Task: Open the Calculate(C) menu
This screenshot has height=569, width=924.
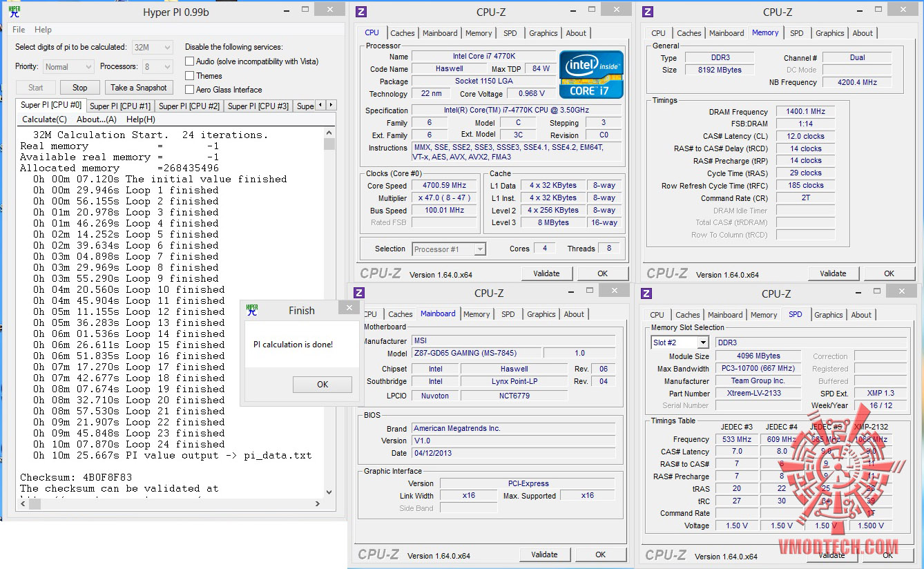Action: pyautogui.click(x=44, y=119)
